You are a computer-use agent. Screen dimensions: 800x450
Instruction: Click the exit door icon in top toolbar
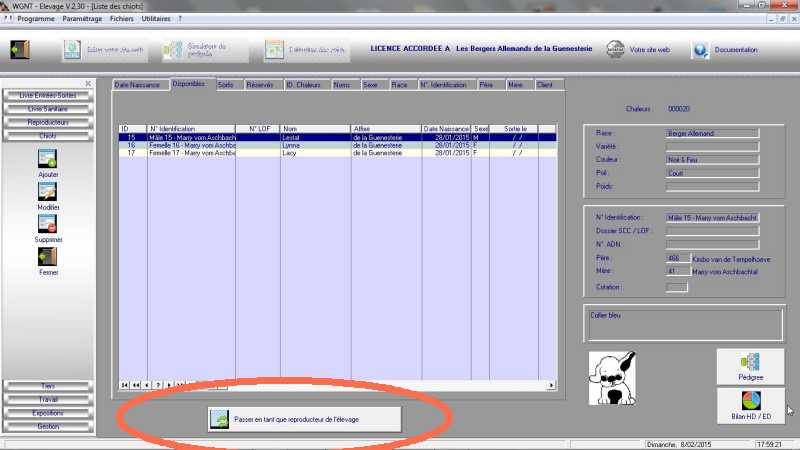coord(20,50)
